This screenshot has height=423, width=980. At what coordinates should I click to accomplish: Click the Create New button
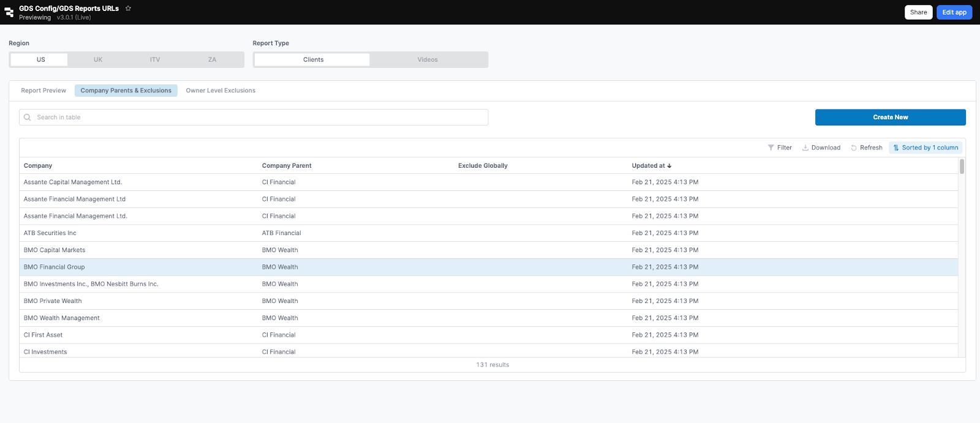tap(891, 118)
